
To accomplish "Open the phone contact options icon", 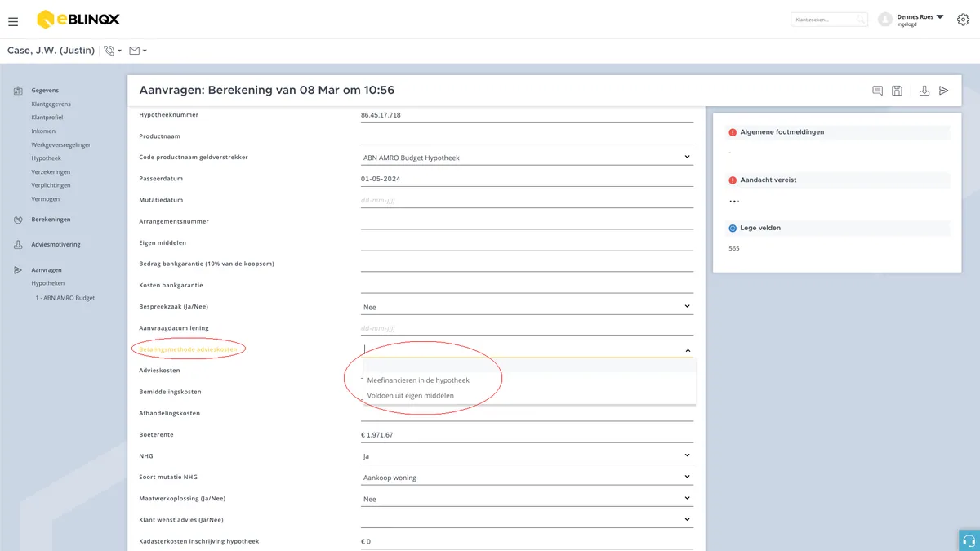I will (x=109, y=51).
